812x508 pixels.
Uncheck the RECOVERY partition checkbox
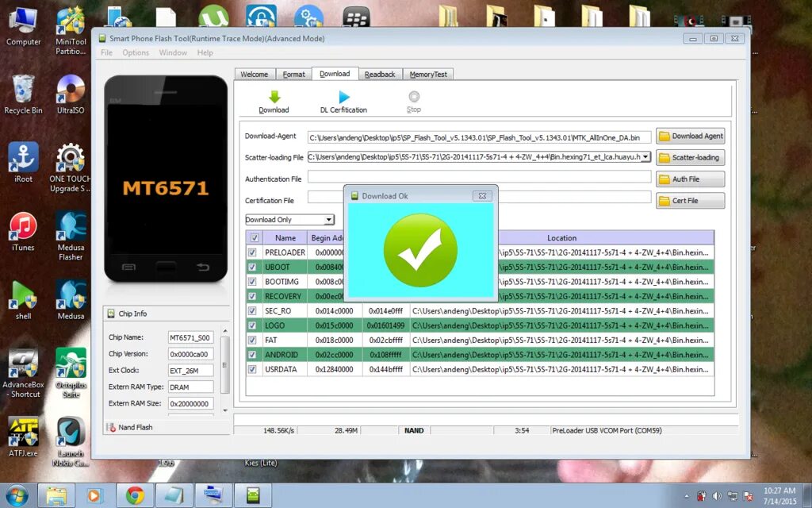pyautogui.click(x=252, y=296)
